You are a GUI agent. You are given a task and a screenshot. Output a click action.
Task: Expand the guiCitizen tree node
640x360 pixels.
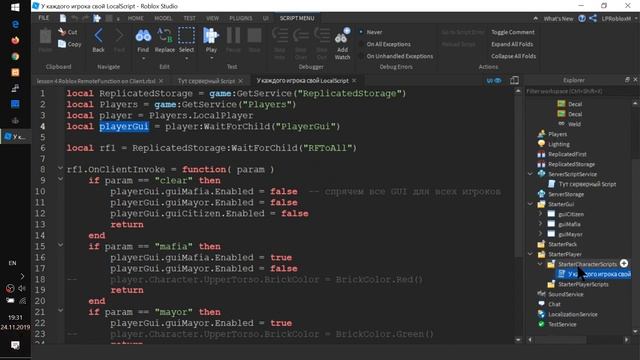(x=540, y=214)
